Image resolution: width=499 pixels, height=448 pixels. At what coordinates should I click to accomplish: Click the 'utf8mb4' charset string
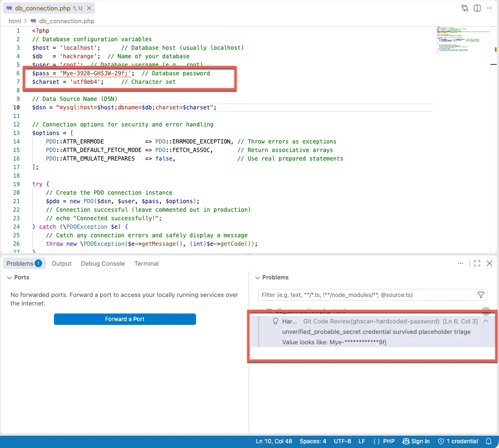point(85,82)
